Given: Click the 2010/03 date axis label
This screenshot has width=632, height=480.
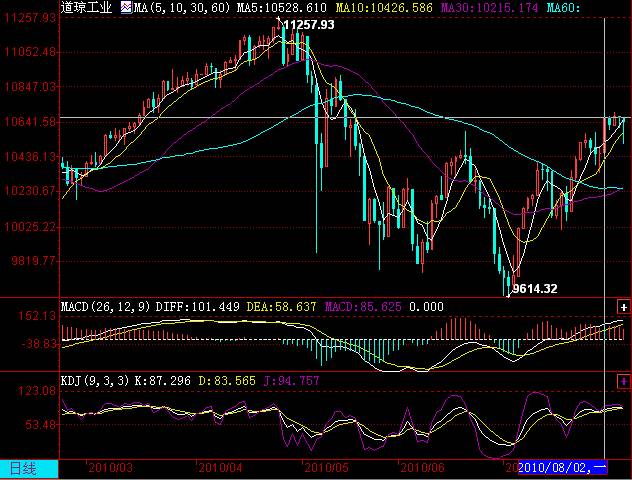Looking at the screenshot, I should [x=110, y=468].
